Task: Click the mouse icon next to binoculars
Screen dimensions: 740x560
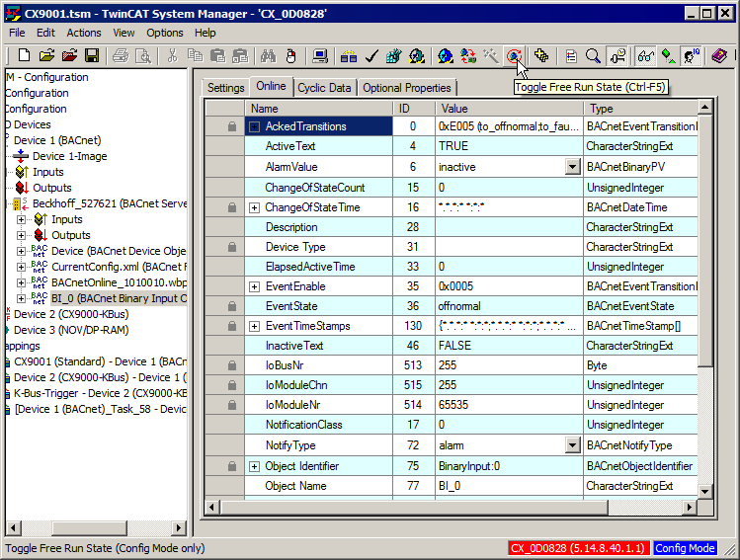Action: 291,56
